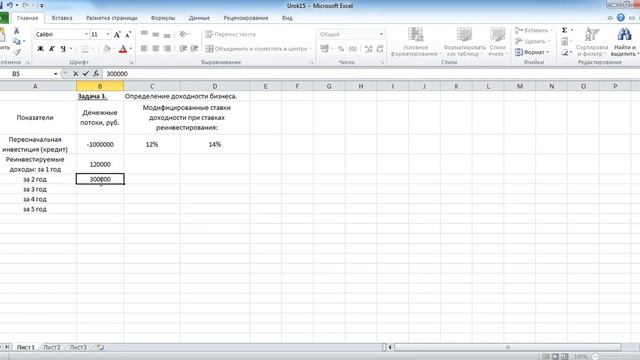Align text to the top of the cell
The height and width of the screenshot is (360, 640).
click(144, 34)
